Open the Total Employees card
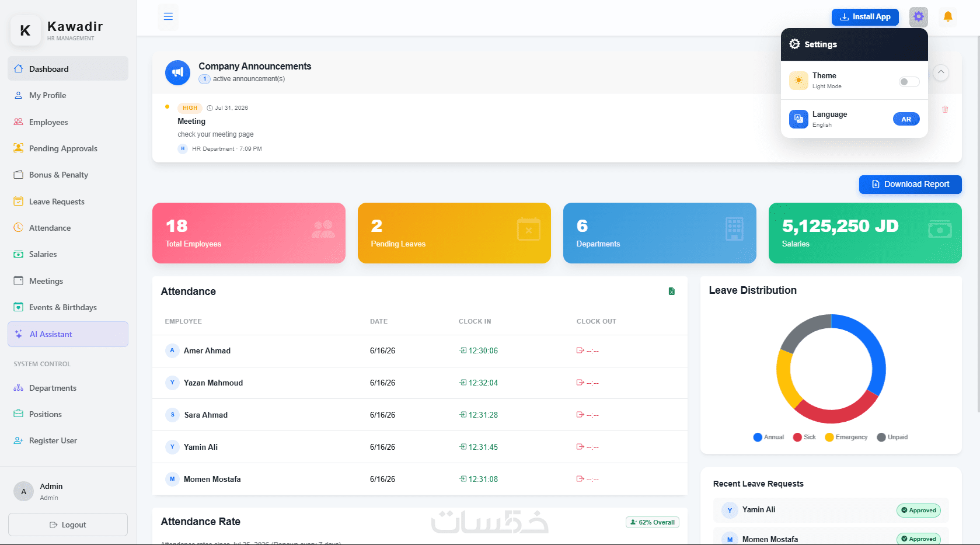 click(x=249, y=233)
